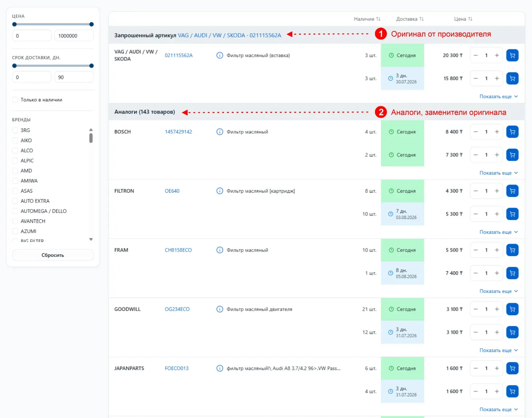Open JAPANPARTS article FOECO013
Screen dimensions: 532x418
177,368
